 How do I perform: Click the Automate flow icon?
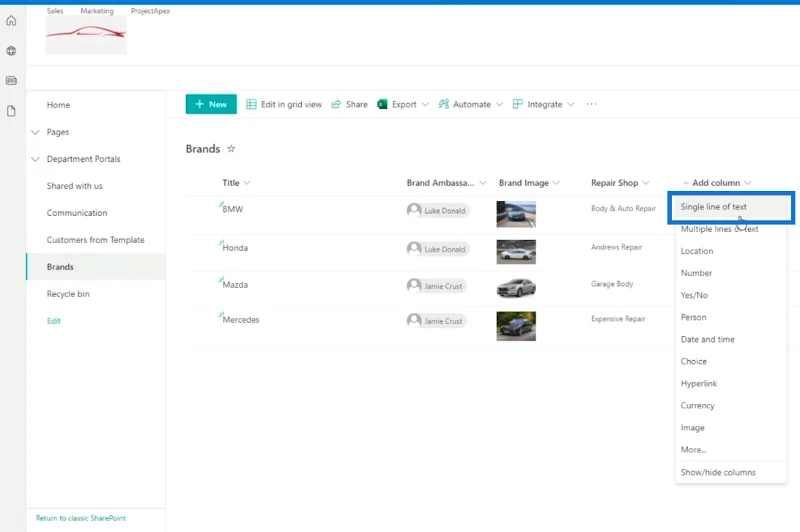pyautogui.click(x=444, y=104)
